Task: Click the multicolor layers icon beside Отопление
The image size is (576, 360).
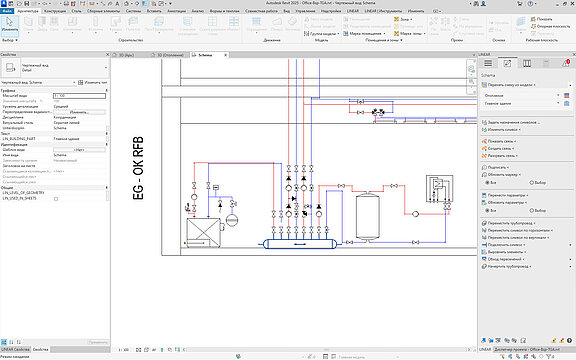Action: click(x=566, y=96)
